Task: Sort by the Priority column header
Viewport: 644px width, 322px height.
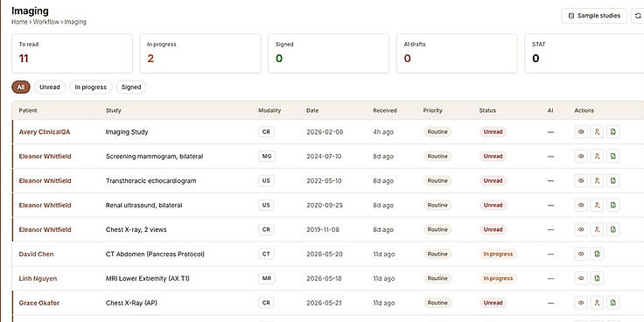Action: click(x=432, y=110)
